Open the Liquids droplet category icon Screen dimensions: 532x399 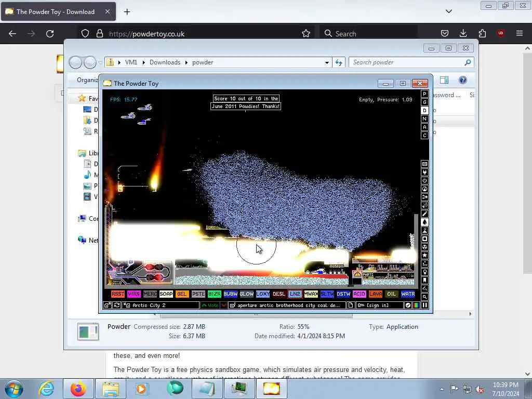coord(424,222)
